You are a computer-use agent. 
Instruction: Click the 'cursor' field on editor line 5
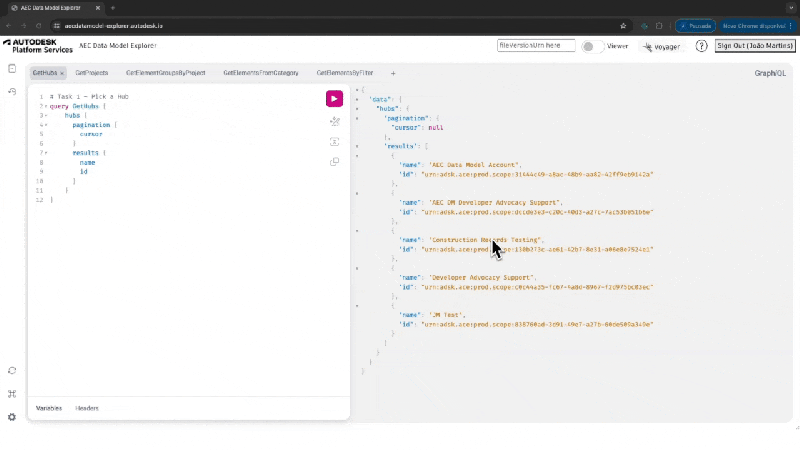click(91, 134)
